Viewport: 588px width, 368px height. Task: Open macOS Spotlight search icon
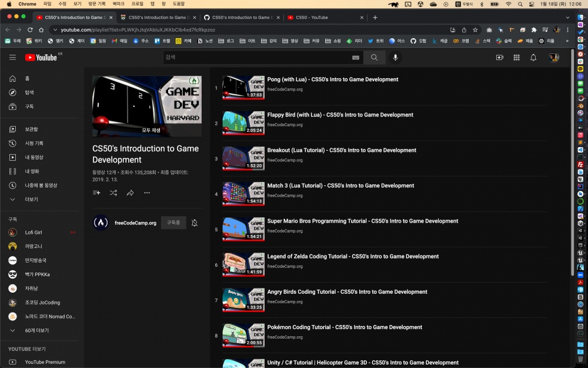click(x=520, y=4)
